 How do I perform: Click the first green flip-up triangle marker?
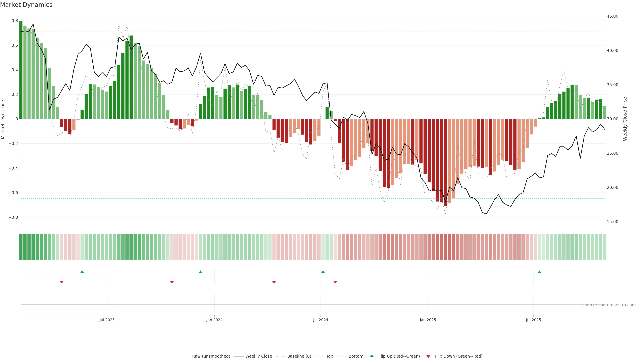pyautogui.click(x=82, y=272)
